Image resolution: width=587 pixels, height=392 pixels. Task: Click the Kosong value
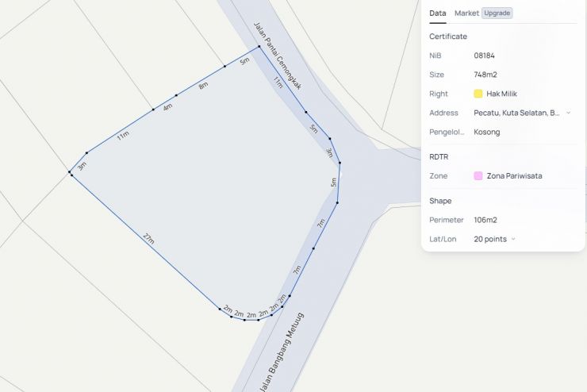coord(486,132)
